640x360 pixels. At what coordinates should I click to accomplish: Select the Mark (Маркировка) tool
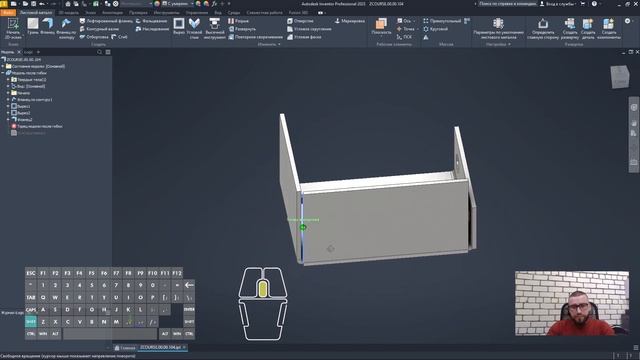pyautogui.click(x=349, y=21)
